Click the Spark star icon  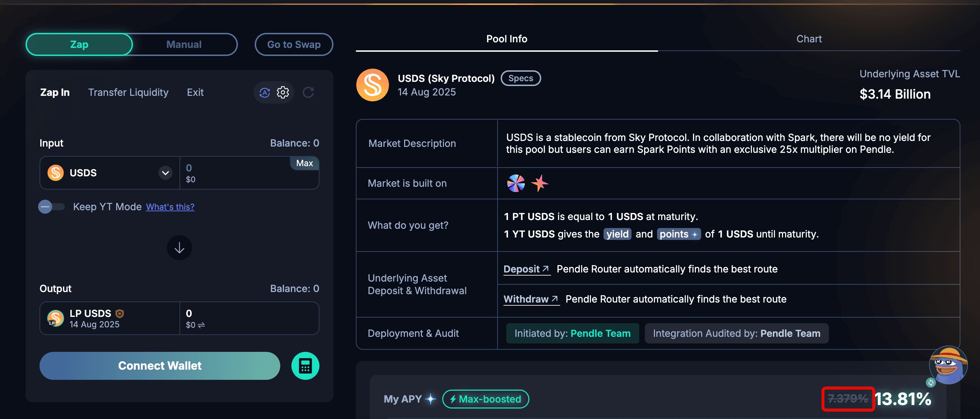[x=540, y=183]
